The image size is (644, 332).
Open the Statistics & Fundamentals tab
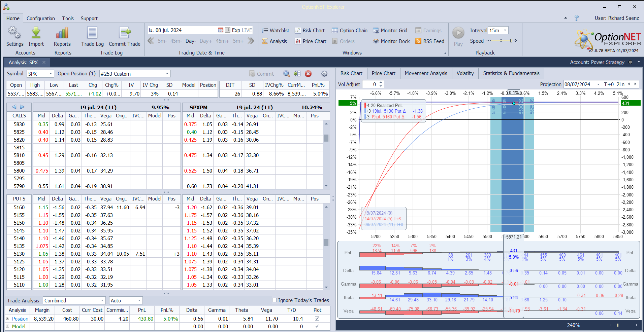tap(511, 73)
